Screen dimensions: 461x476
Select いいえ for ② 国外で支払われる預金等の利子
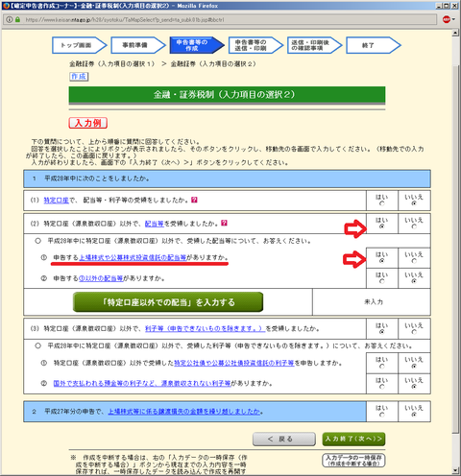tap(414, 387)
